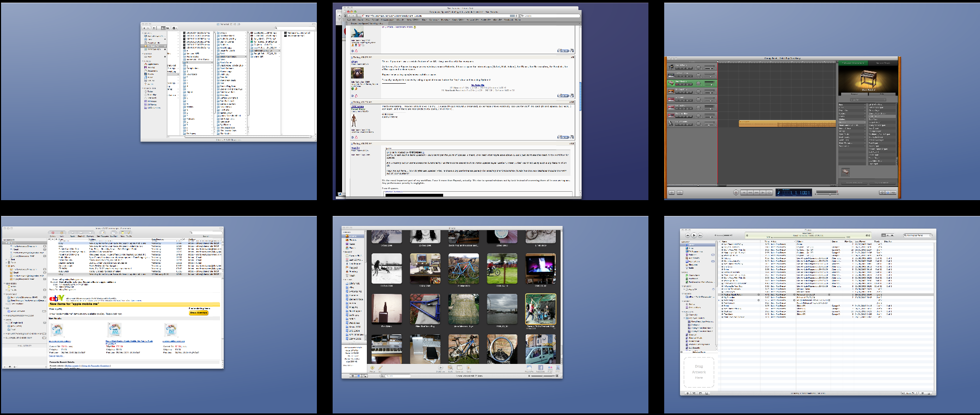The height and width of the screenshot is (415, 980).
Task: Click the GarageBand Play button
Action: (x=763, y=192)
